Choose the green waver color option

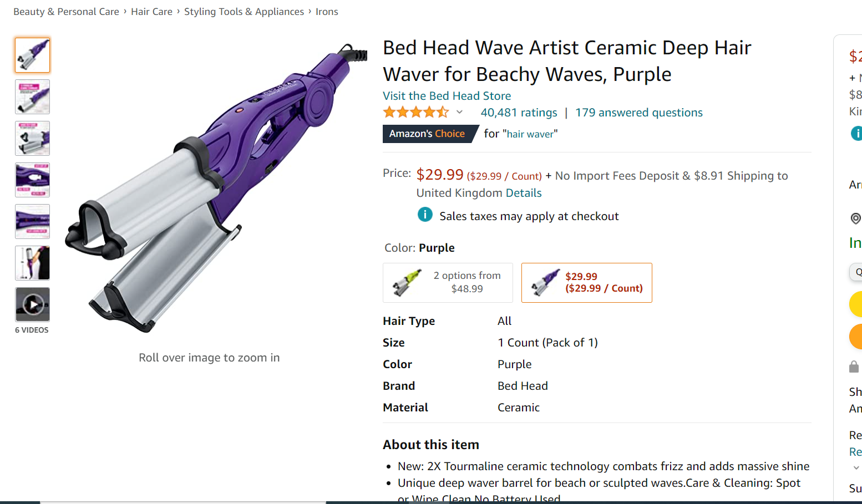click(448, 283)
